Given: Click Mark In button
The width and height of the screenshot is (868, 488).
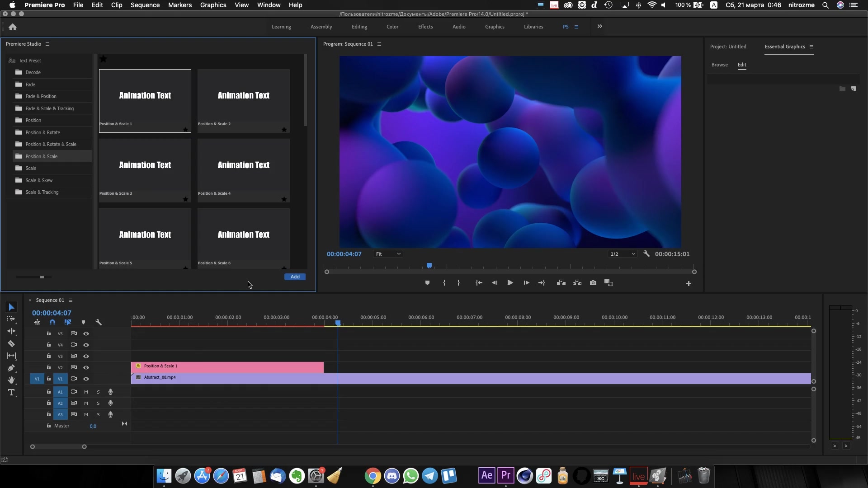Looking at the screenshot, I should [x=444, y=283].
